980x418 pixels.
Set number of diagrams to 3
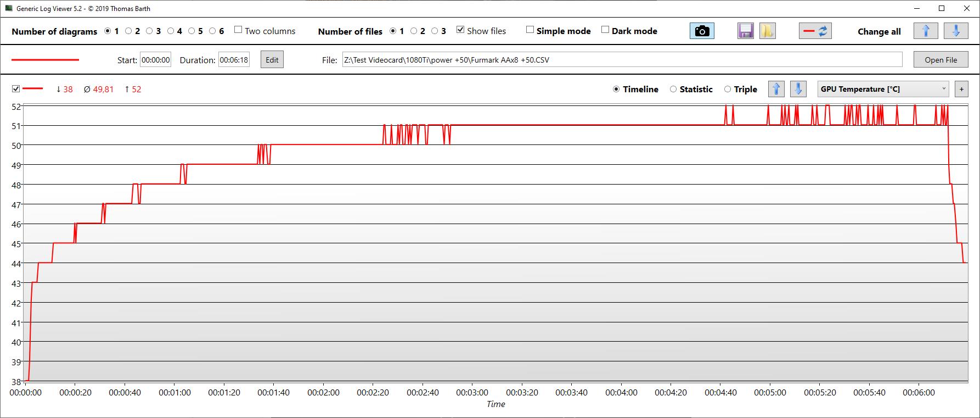point(149,31)
